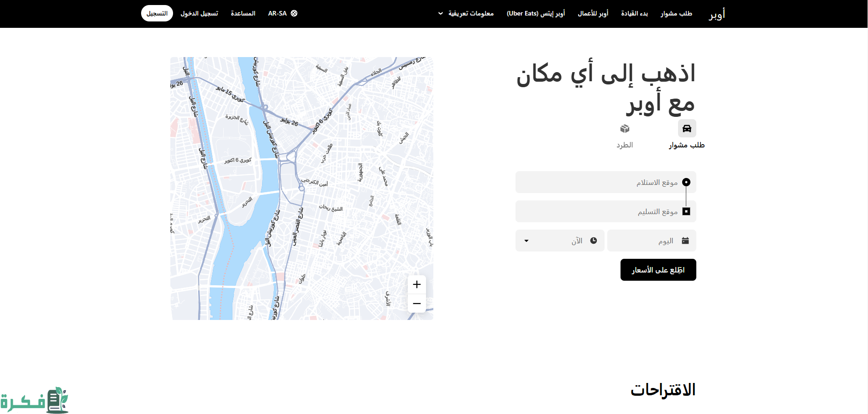Open 'طلب مشوار' in the top navigation
The height and width of the screenshot is (414, 868).
[676, 14]
